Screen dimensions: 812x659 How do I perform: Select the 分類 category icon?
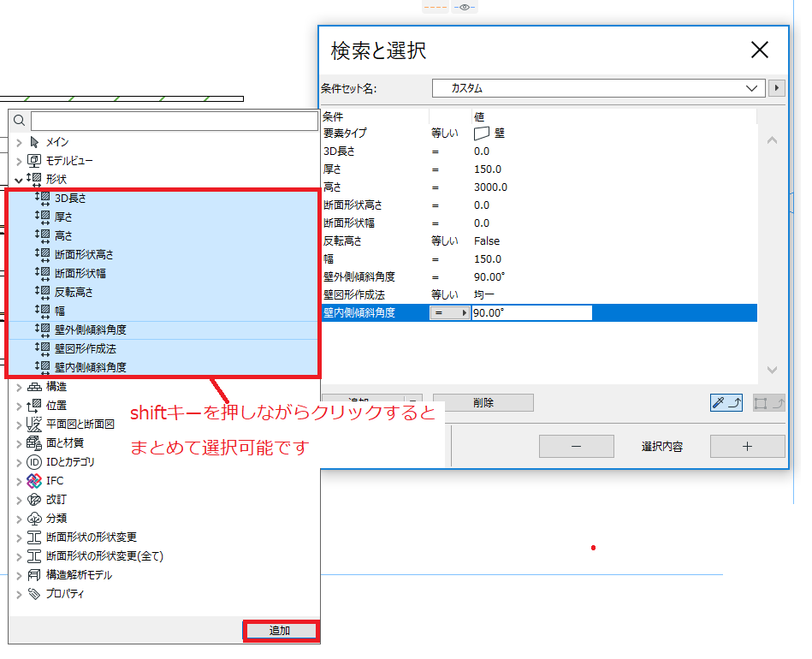point(34,519)
